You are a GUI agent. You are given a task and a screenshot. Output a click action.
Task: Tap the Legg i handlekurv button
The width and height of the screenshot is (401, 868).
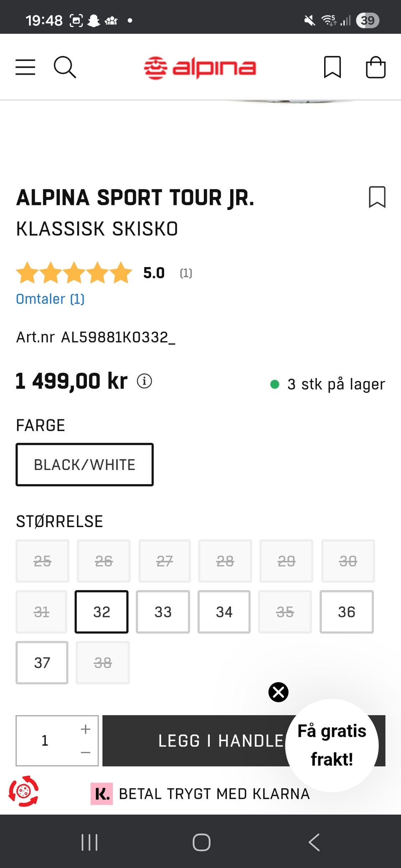[x=196, y=741]
